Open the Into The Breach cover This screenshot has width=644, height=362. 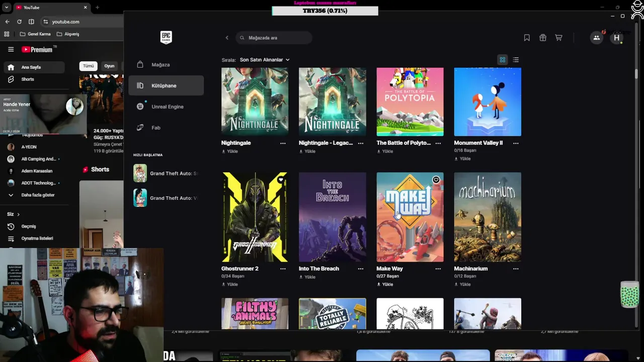click(333, 217)
